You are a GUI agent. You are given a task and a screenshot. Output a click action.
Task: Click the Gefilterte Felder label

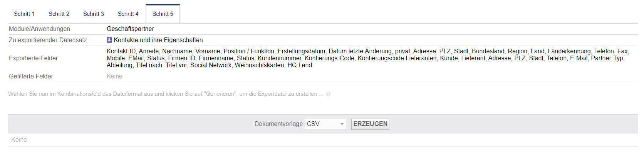coord(31,76)
